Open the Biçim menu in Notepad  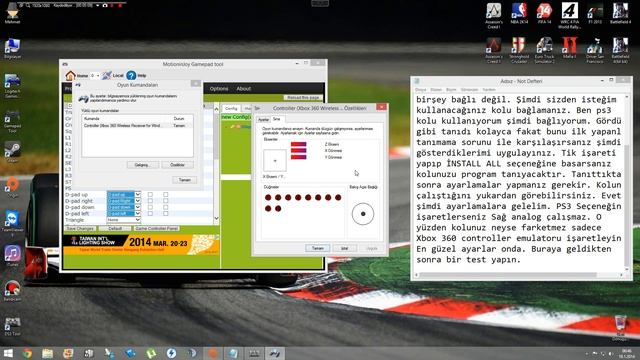pos(451,89)
